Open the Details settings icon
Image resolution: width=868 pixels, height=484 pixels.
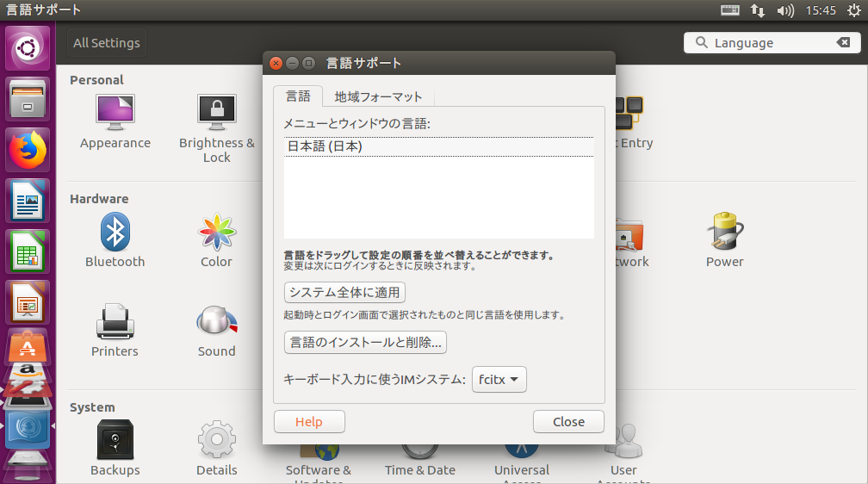click(x=217, y=440)
